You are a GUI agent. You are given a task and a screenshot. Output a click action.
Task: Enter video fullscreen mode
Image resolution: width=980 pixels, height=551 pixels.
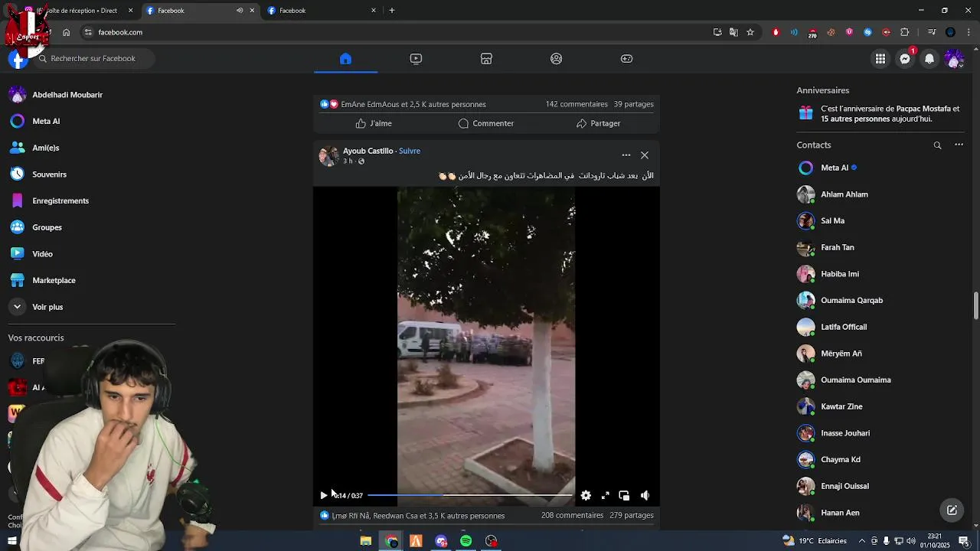click(605, 496)
